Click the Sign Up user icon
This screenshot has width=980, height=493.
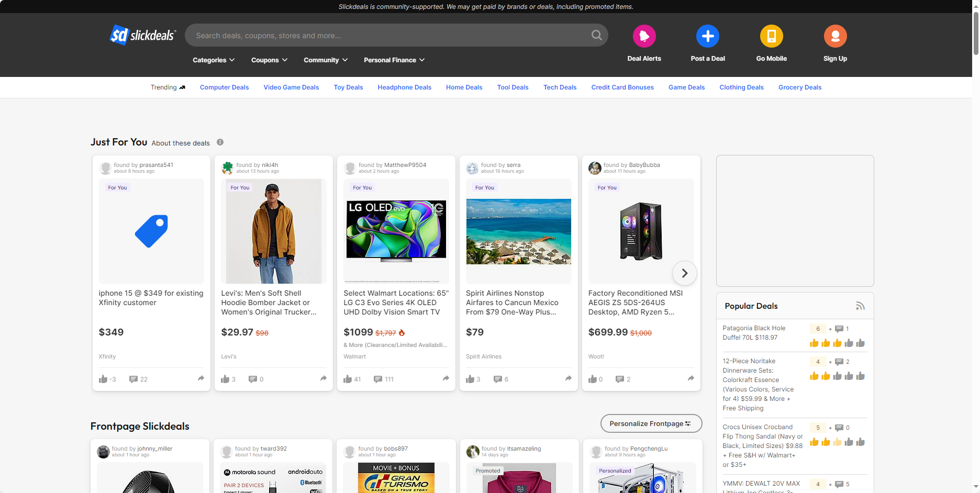[x=835, y=36]
